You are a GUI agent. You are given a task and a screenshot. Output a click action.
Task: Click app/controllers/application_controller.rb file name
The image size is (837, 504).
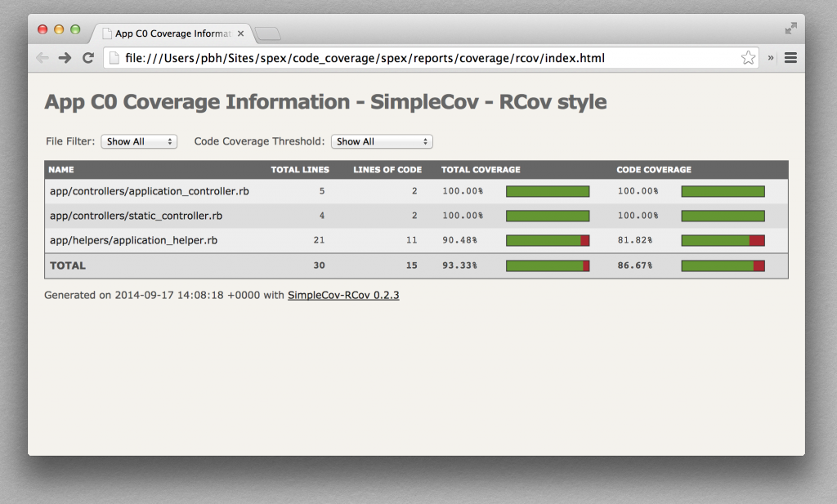[150, 191]
